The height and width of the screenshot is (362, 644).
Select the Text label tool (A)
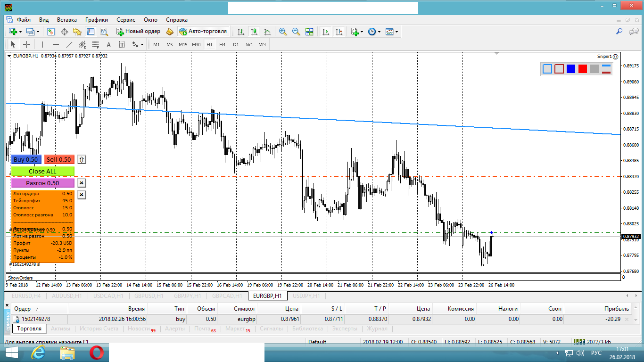[x=108, y=44]
